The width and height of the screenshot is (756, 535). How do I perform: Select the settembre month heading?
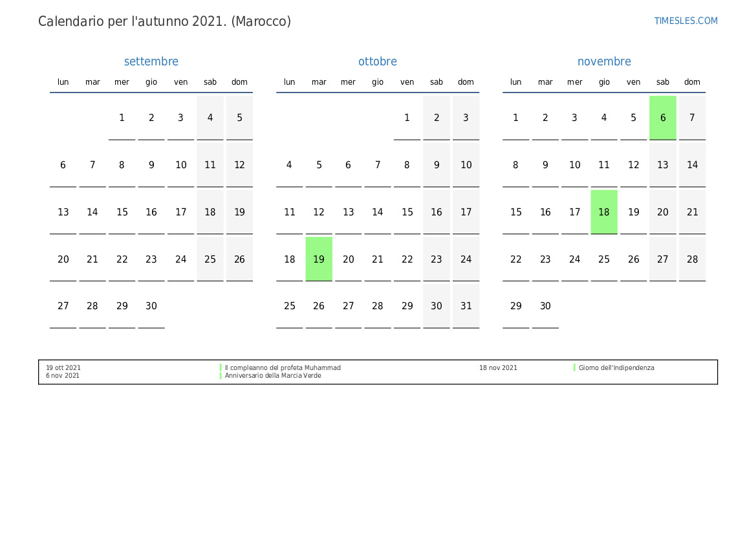(151, 61)
